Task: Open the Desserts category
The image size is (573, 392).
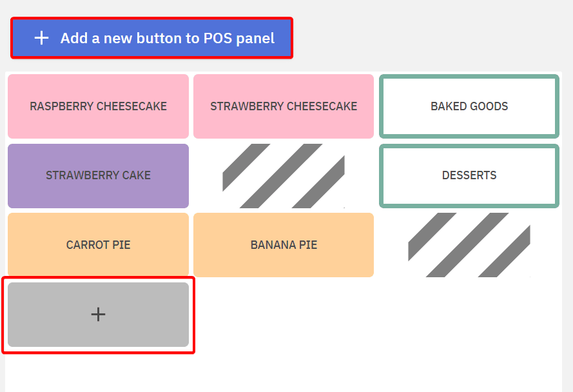Action: [x=469, y=175]
